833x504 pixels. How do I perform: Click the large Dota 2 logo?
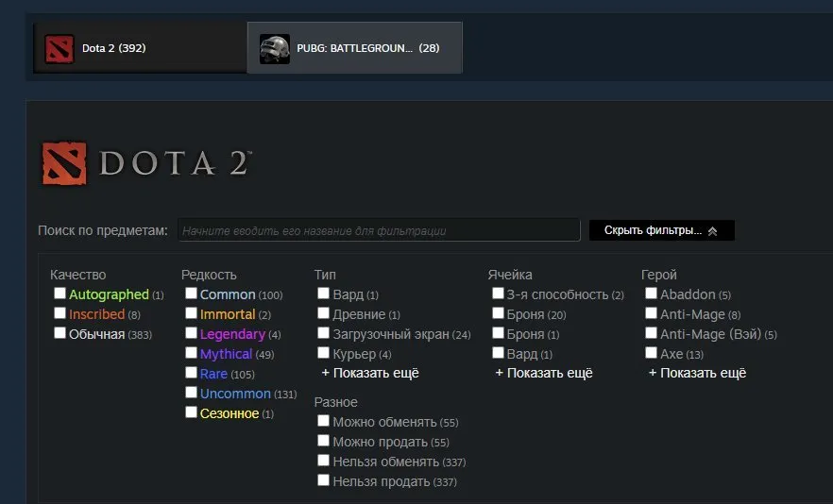pyautogui.click(x=146, y=163)
